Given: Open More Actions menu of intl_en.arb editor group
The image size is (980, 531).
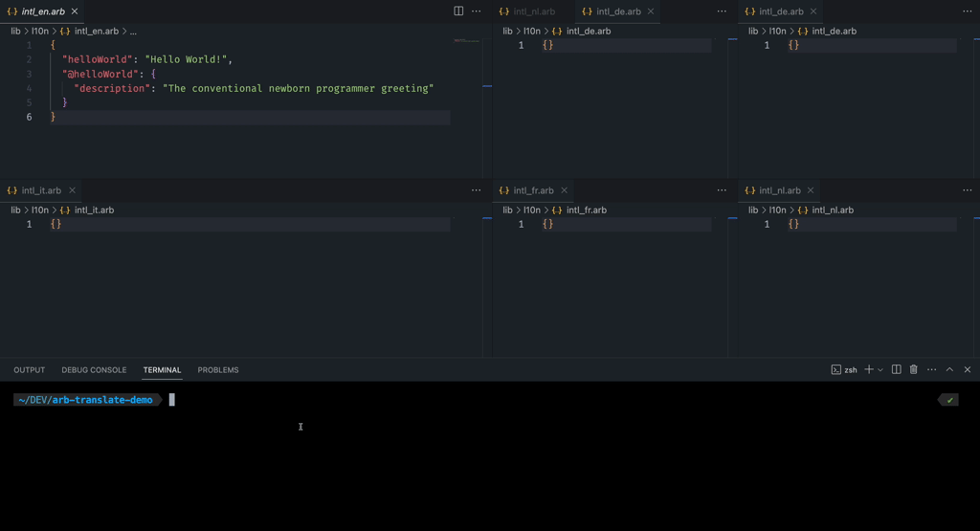Looking at the screenshot, I should point(477,11).
